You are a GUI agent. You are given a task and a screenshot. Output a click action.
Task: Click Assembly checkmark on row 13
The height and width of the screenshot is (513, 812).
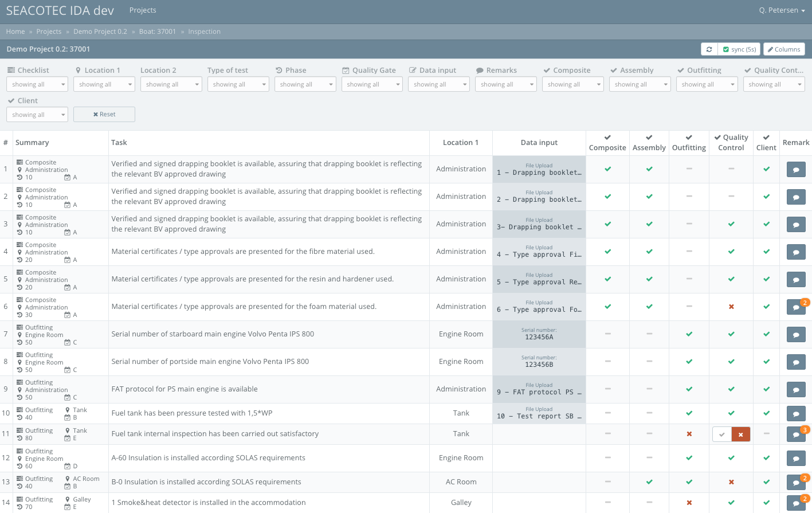649,482
